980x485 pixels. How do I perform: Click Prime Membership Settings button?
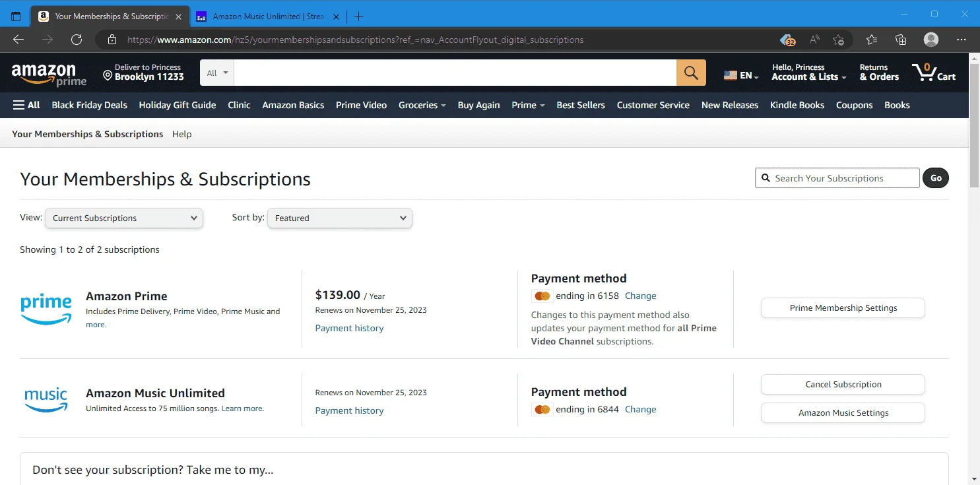[843, 307]
